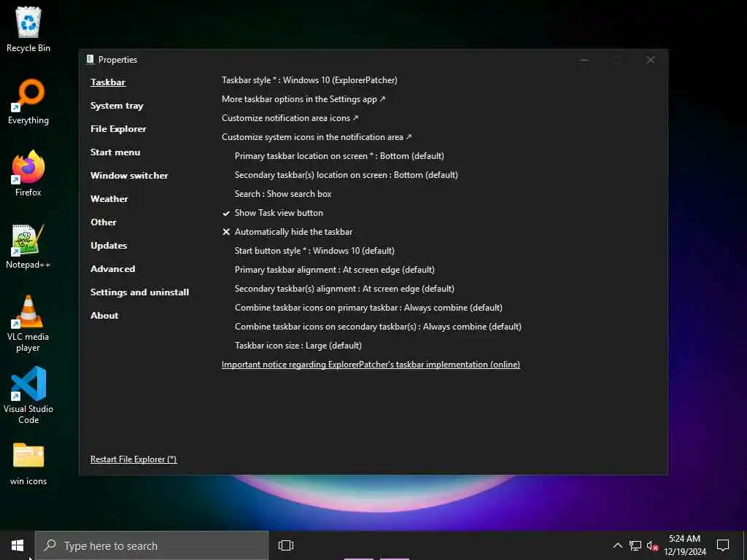Change Combine icons on primary taskbar
This screenshot has width=747, height=560.
click(x=368, y=308)
